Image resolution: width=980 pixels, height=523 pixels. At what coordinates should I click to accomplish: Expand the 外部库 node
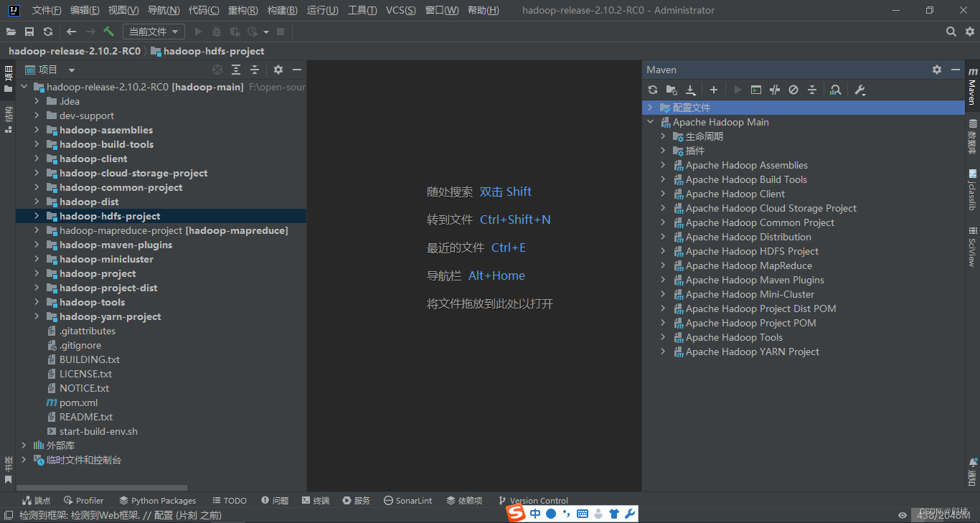[x=24, y=446]
